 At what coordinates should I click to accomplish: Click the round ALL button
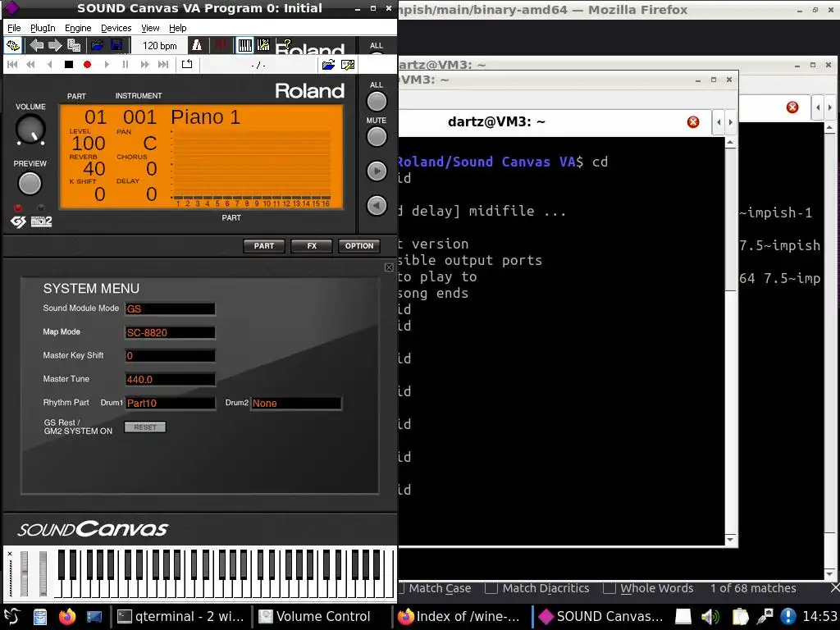377,101
